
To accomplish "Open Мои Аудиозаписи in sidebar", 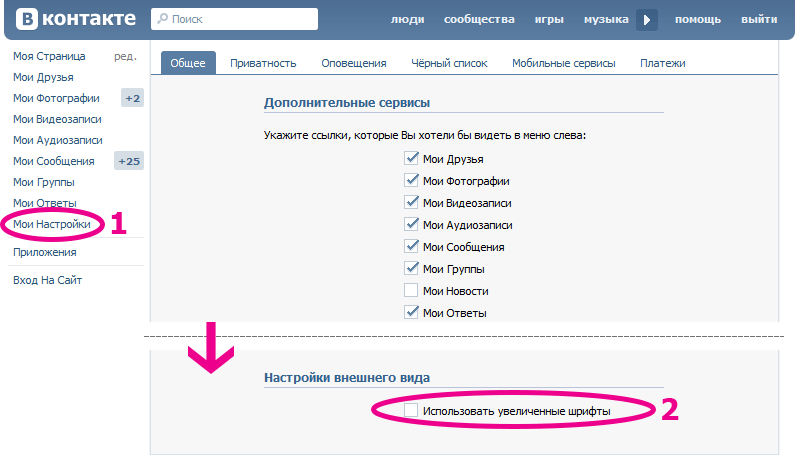I will 58,140.
